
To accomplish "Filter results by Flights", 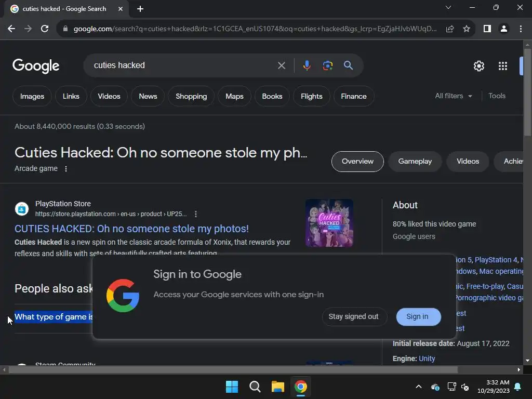I will coord(312,96).
